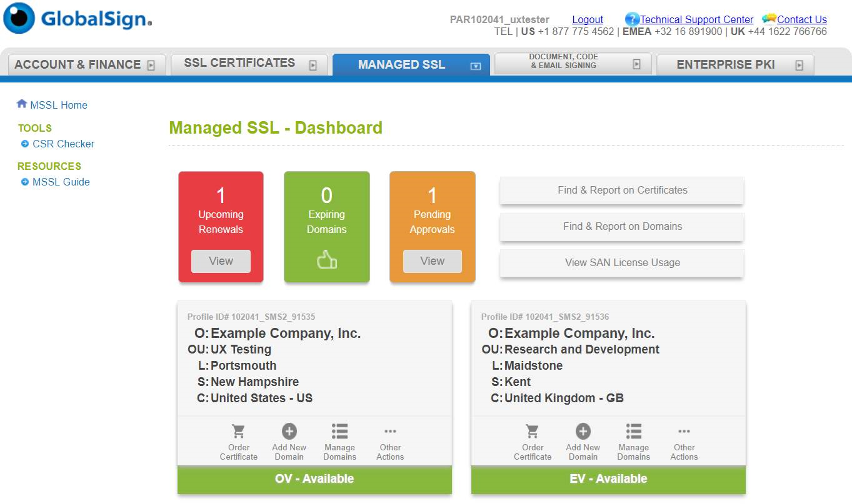This screenshot has width=852, height=504.
Task: Click Add New Domain plus icon in EV profile
Action: pos(583,432)
